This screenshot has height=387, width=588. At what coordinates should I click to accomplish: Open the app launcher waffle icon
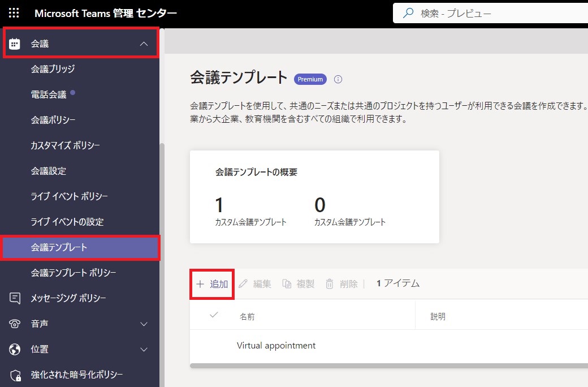14,14
